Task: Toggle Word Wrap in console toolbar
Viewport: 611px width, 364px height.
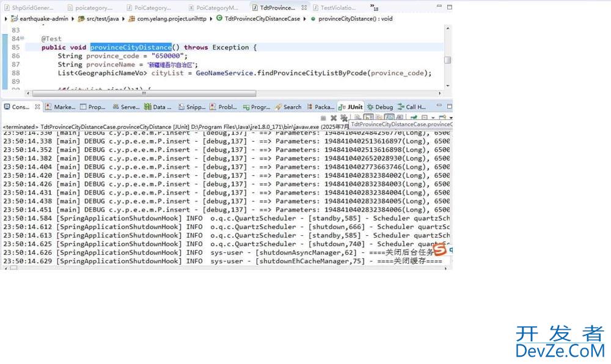Action: (379, 118)
